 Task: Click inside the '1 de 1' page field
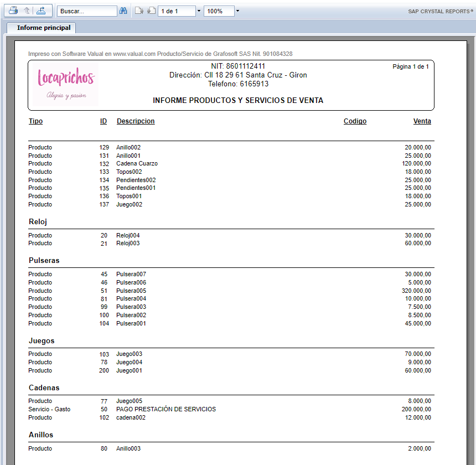[x=176, y=11]
